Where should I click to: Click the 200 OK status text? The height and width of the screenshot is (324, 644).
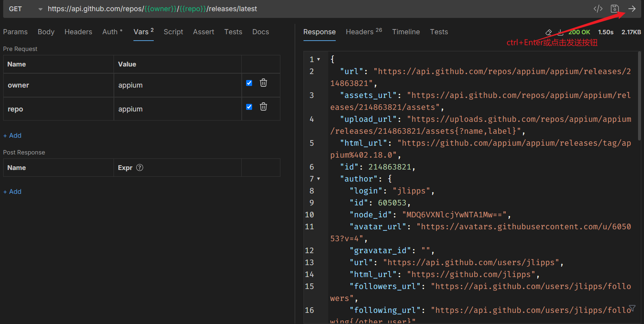[x=579, y=32]
